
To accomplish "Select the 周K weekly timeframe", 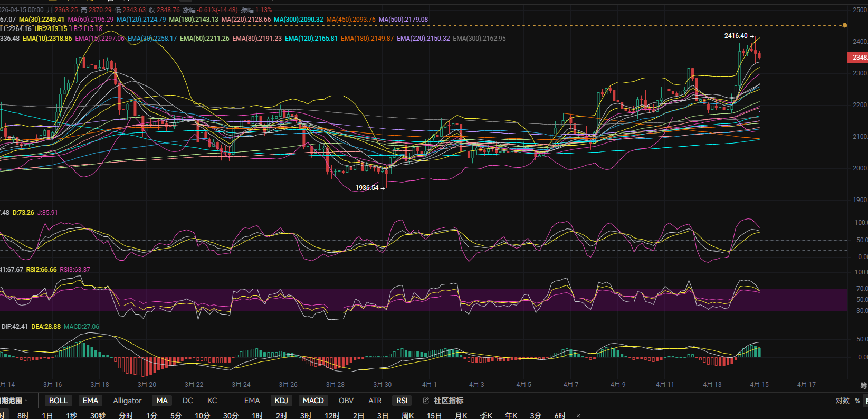I will point(407,415).
